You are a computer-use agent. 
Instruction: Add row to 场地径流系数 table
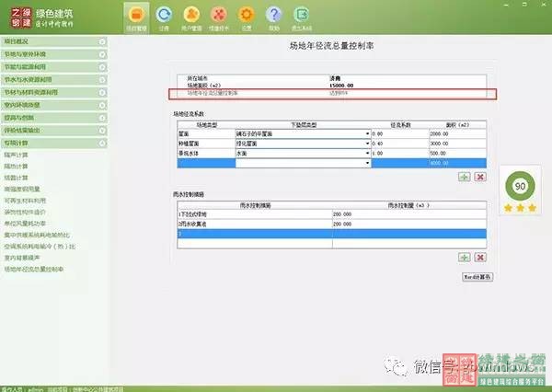coord(465,177)
